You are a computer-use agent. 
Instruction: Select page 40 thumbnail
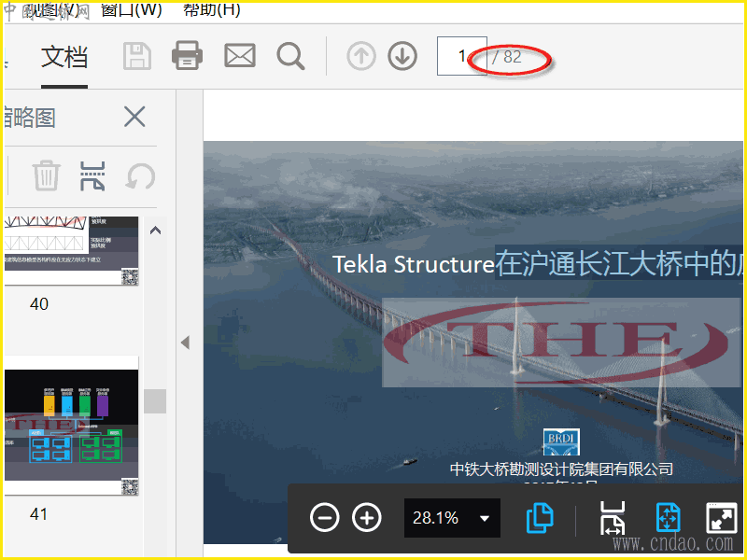(x=72, y=250)
